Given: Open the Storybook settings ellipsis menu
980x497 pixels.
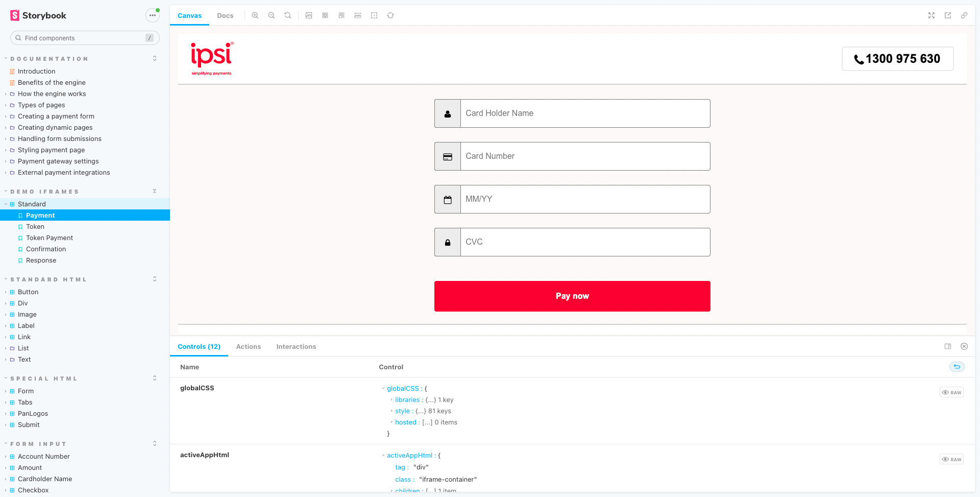Looking at the screenshot, I should (x=152, y=15).
